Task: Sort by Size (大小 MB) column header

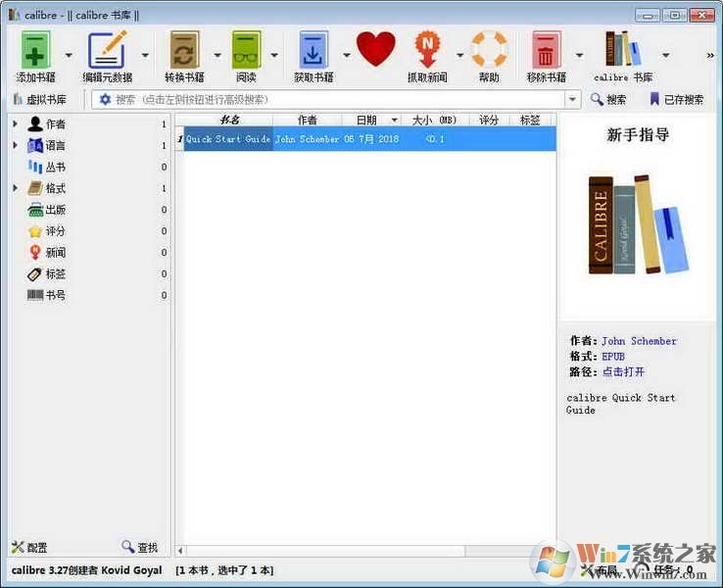Action: (x=434, y=120)
